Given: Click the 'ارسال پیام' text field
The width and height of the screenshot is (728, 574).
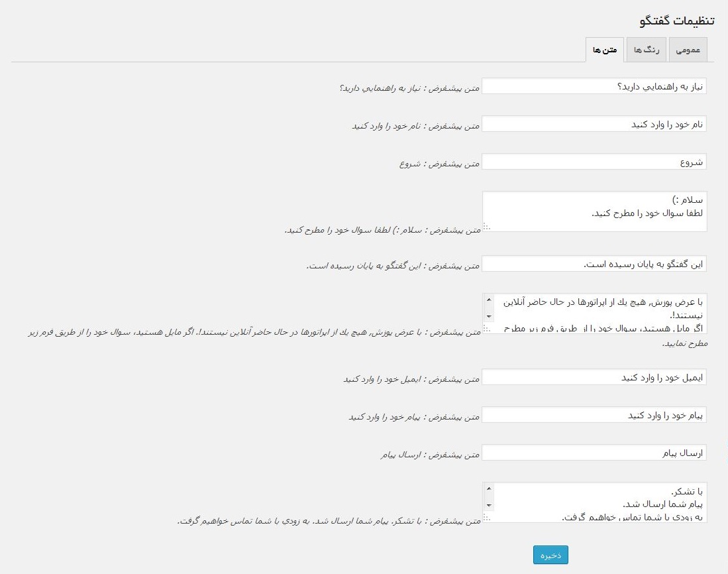Looking at the screenshot, I should (594, 453).
